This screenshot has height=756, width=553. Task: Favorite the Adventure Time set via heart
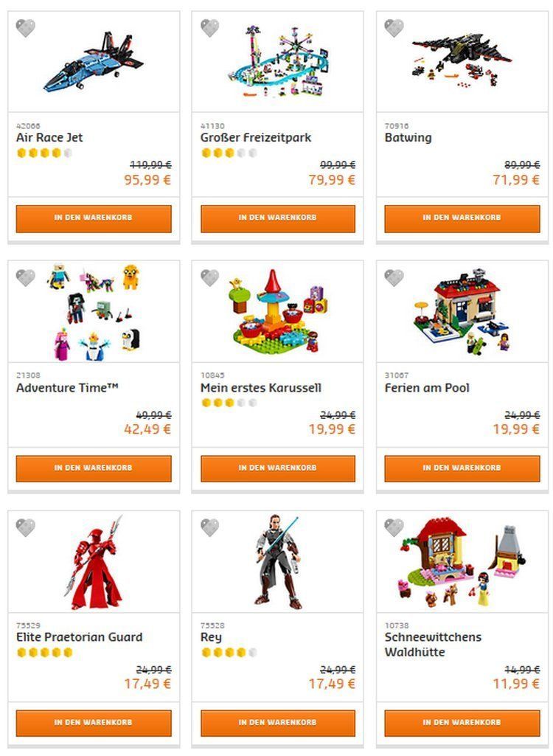(x=26, y=277)
